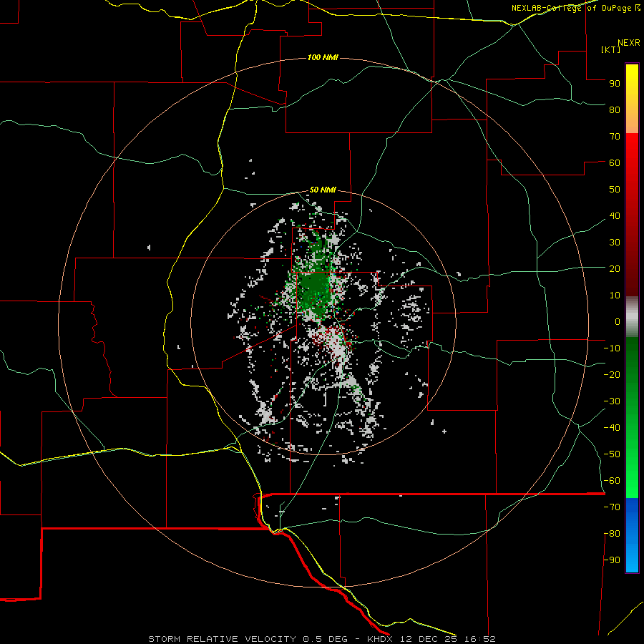Click the -60 value on the velocity scale
Screen dimensions: 644x644
click(x=612, y=481)
